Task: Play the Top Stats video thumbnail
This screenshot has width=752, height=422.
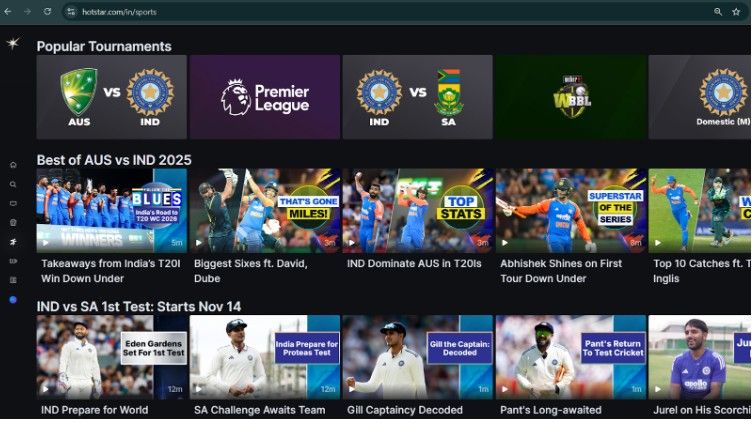Action: (x=418, y=210)
